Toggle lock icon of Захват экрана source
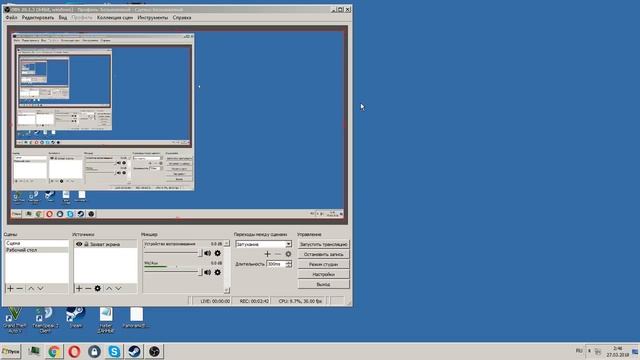 pyautogui.click(x=86, y=244)
